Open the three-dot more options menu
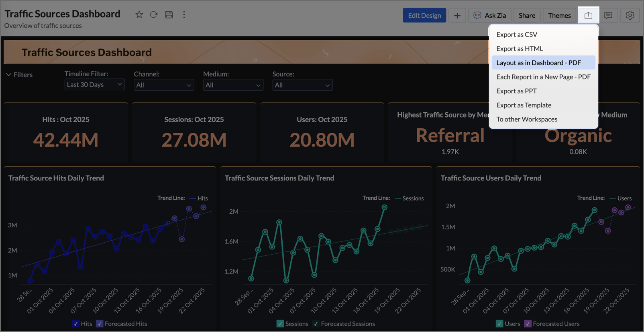Viewport: 644px width, 332px height. 184,15
